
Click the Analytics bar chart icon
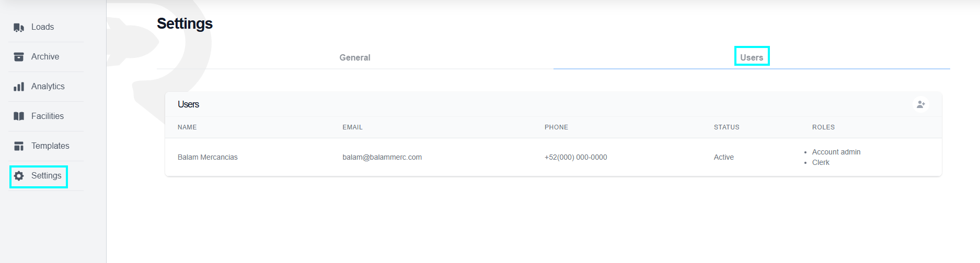tap(19, 87)
